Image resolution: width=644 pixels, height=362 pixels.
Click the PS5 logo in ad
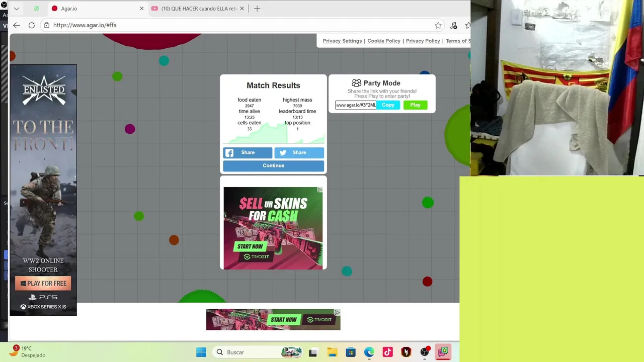[43, 297]
